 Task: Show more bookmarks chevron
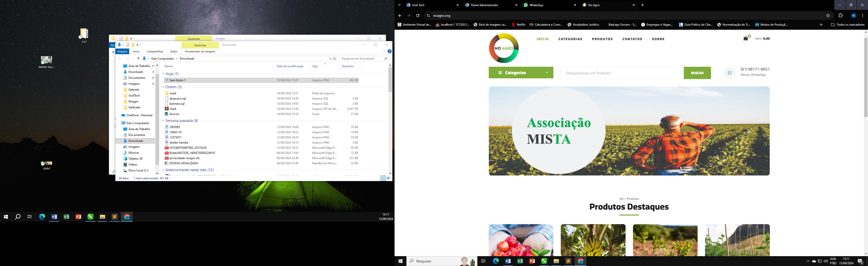pos(821,25)
